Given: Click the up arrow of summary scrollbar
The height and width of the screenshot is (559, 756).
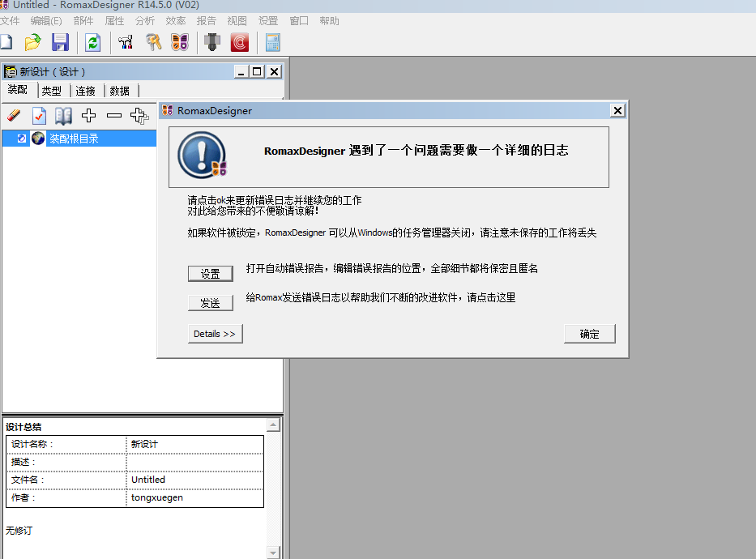Looking at the screenshot, I should click(x=273, y=425).
